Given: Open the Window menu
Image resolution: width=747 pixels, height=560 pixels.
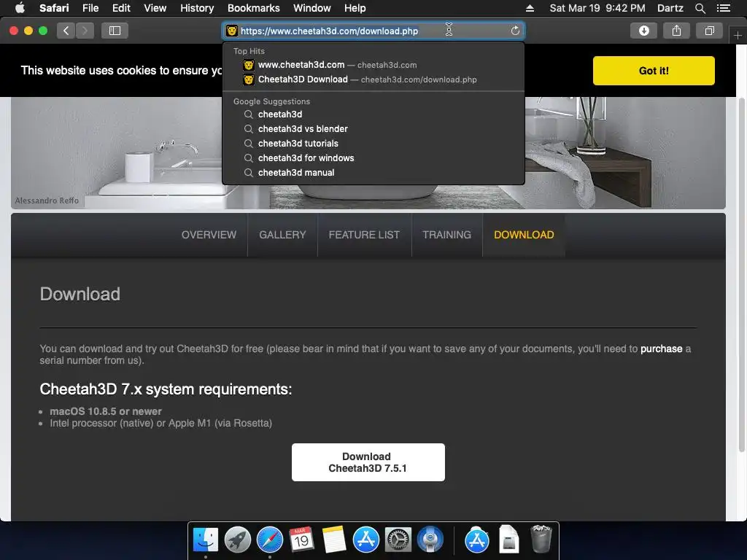Looking at the screenshot, I should pyautogui.click(x=311, y=8).
